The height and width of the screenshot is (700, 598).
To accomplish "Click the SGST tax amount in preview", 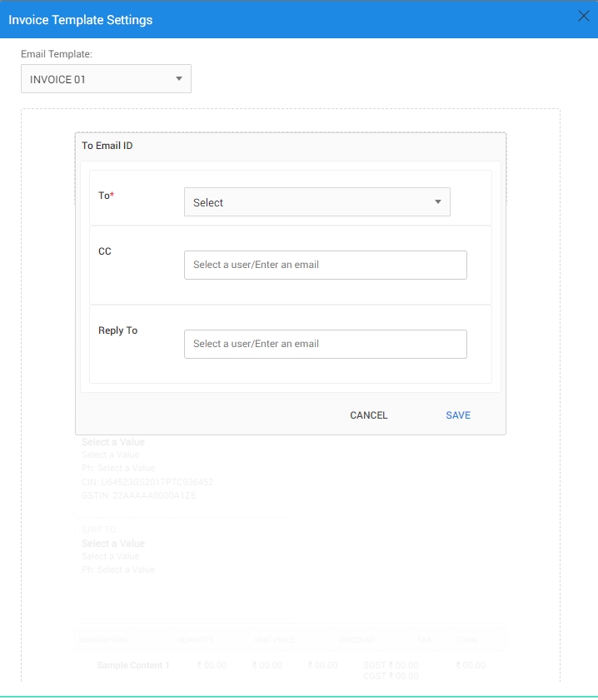I will tap(391, 666).
